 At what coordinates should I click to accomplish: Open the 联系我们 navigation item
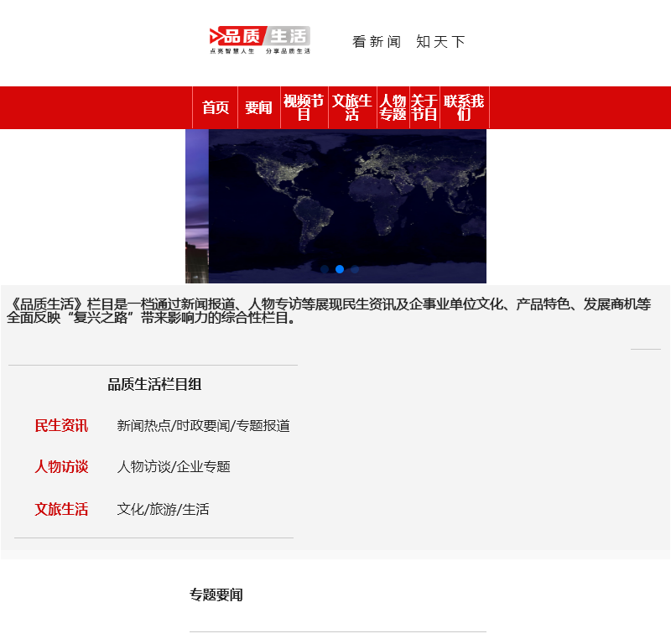click(464, 107)
